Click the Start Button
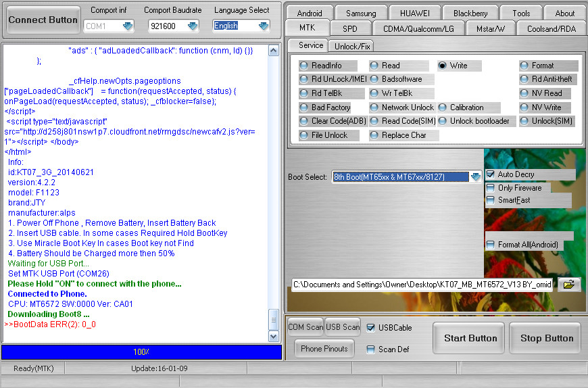 pyautogui.click(x=470, y=338)
